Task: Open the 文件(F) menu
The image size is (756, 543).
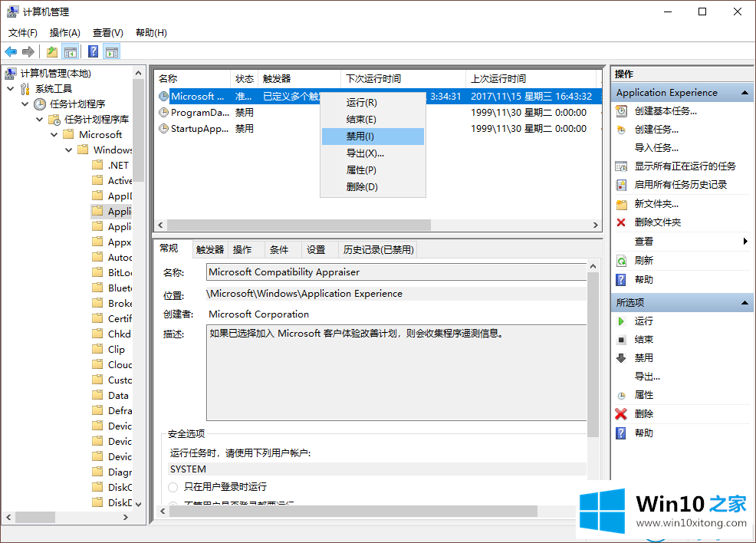Action: (23, 33)
